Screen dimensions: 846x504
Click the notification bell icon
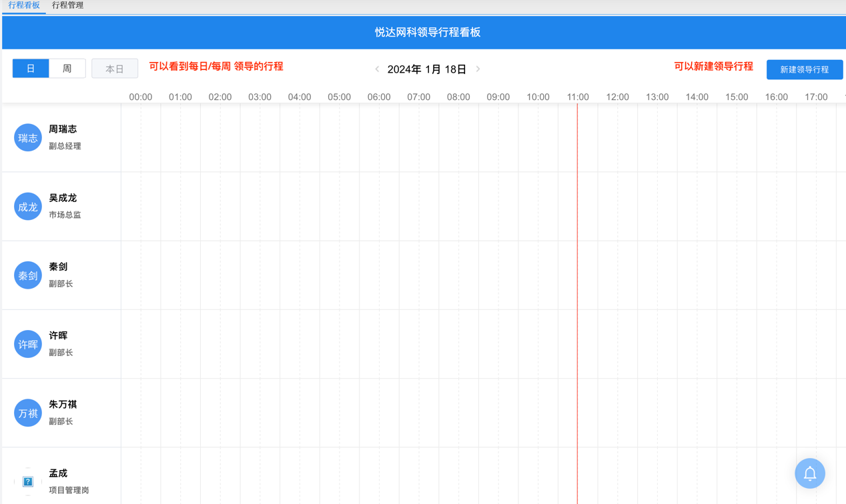[809, 473]
